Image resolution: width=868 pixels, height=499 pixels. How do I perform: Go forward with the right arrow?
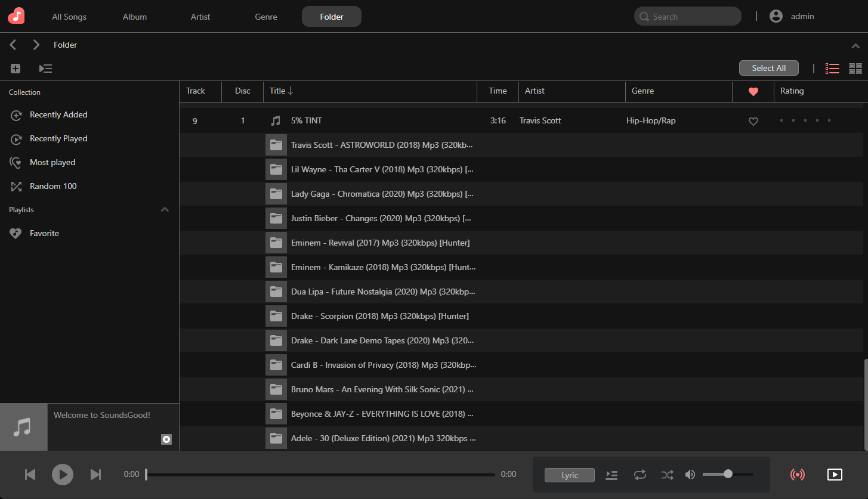click(36, 45)
